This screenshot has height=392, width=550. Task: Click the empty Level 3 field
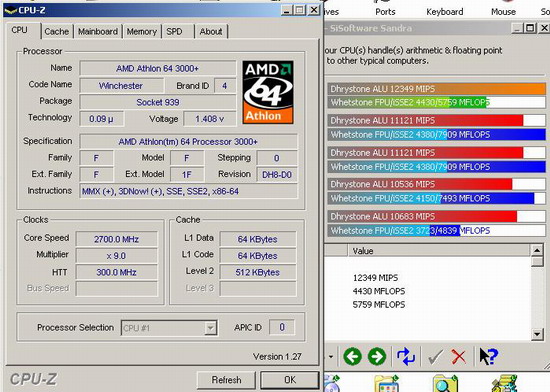coord(258,289)
